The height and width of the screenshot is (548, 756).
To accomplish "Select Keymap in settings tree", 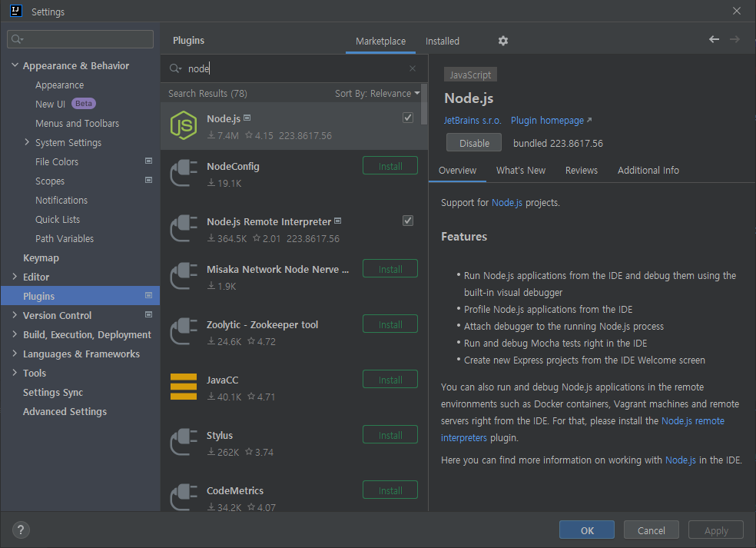I will click(41, 257).
